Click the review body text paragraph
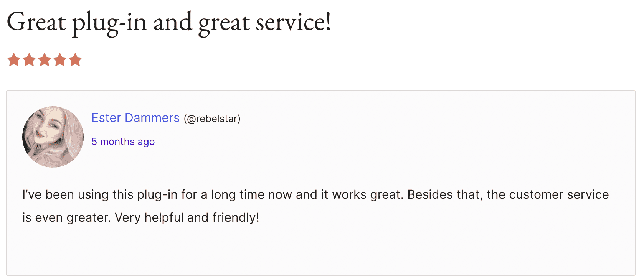Viewport: 644px width, 280px height. 315,206
